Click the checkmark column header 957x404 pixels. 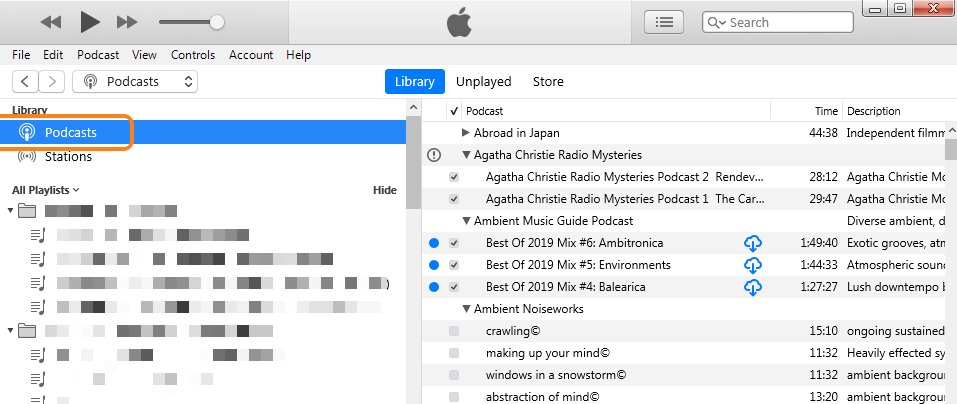coord(453,111)
